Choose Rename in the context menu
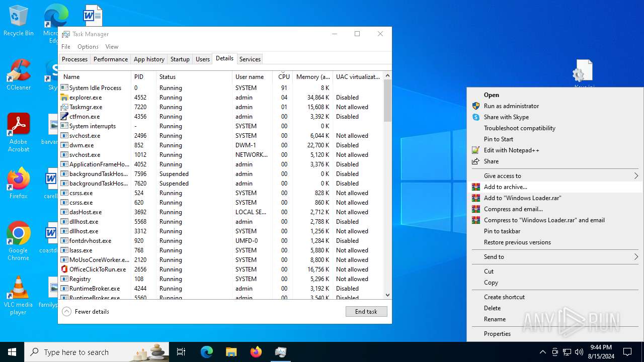The image size is (644, 362). click(x=555, y=319)
